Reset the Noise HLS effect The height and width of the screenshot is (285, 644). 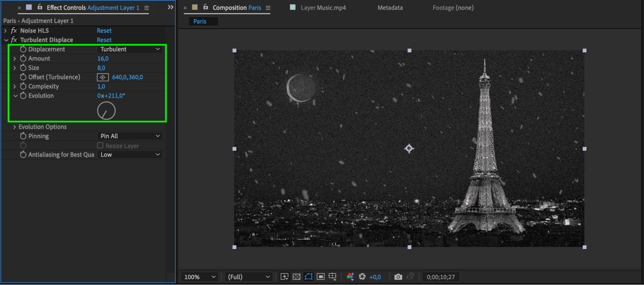tap(104, 31)
